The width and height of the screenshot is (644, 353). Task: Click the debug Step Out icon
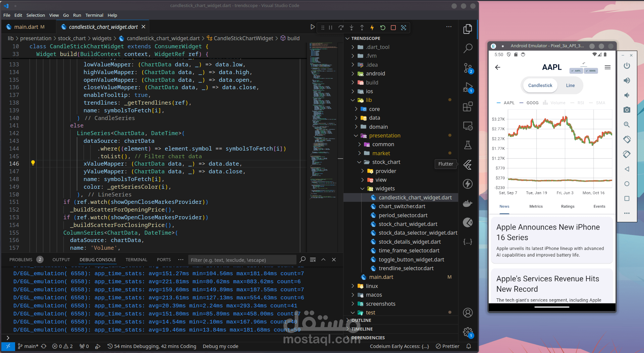[362, 27]
